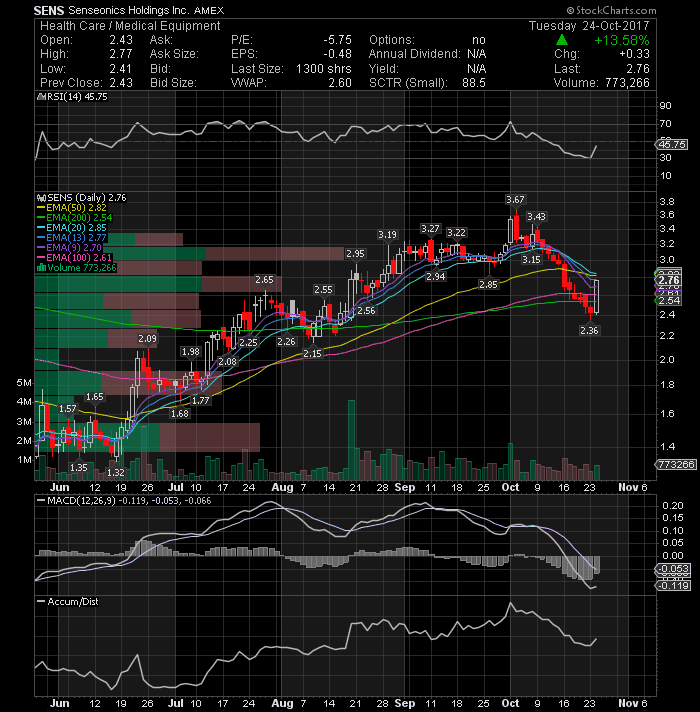Screen dimensions: 700x712
Task: Click the Low value 2.41
Action: pos(121,69)
